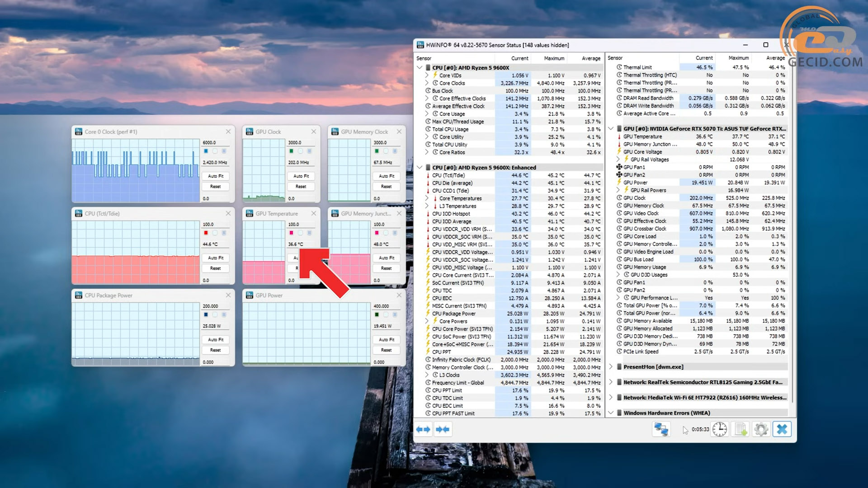The height and width of the screenshot is (488, 868).
Task: Expand the Core VIDs row
Action: pos(427,75)
